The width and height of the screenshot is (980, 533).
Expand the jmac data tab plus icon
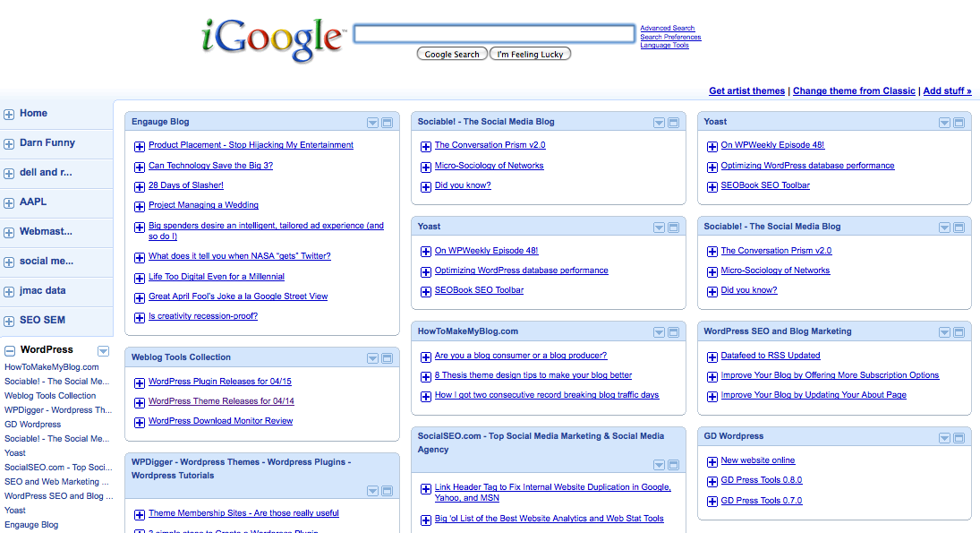[x=9, y=292]
